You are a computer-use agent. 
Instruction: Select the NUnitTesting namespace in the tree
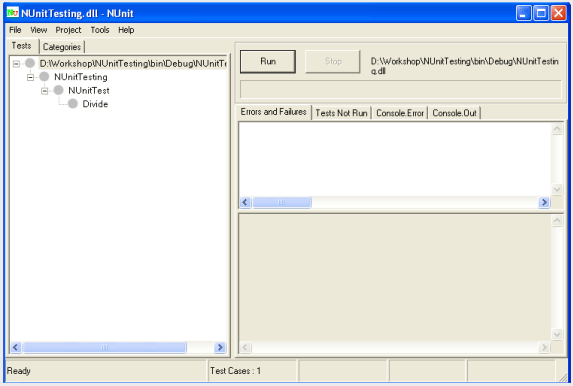pyautogui.click(x=81, y=77)
